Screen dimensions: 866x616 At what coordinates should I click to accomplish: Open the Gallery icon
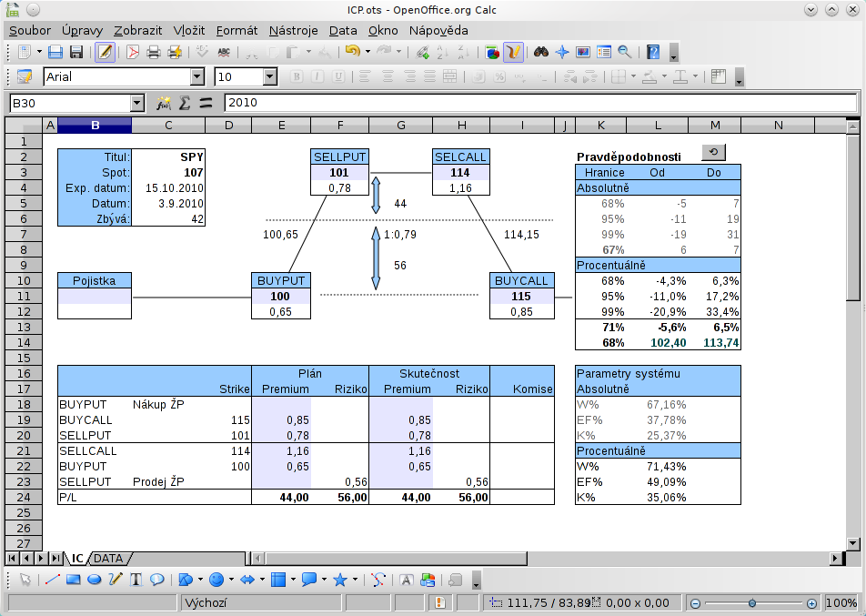pos(583,52)
